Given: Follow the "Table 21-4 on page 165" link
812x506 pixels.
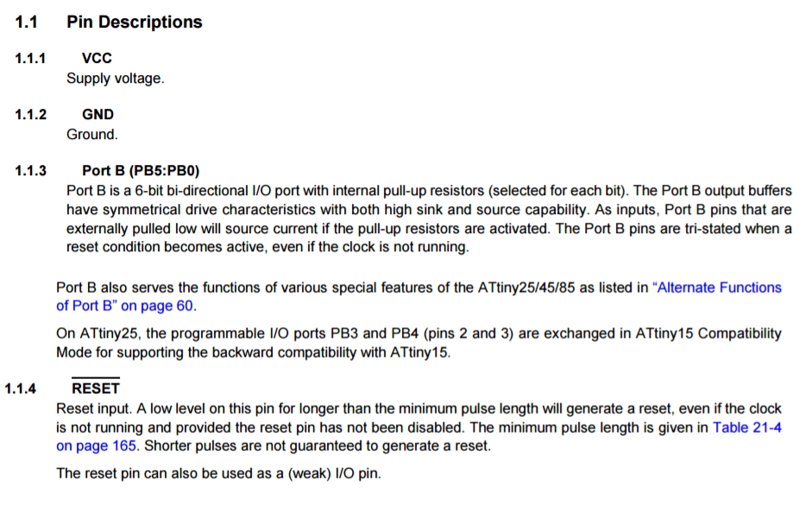Looking at the screenshot, I should coord(747,427).
